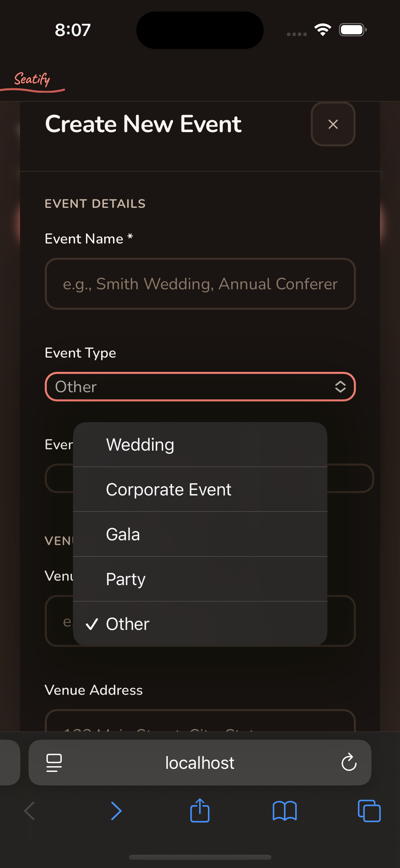Choose Party as the event type
This screenshot has width=400, height=868.
coord(126,579)
